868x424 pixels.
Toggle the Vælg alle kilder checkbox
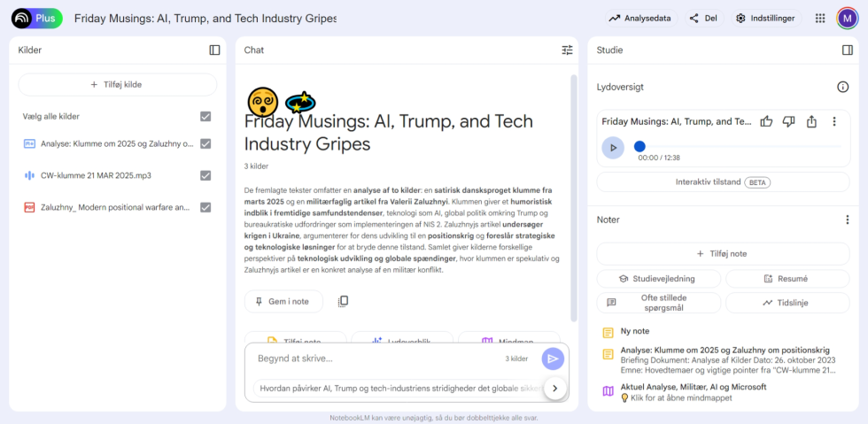click(x=205, y=116)
